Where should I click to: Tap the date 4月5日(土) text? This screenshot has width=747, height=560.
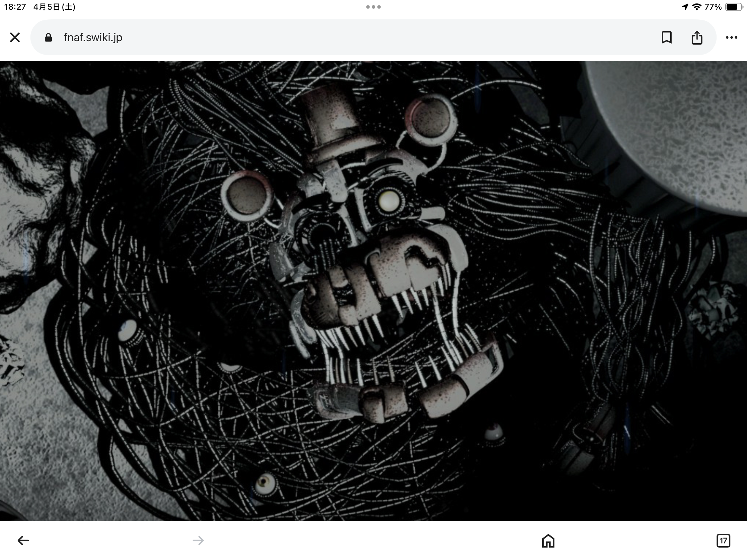point(54,7)
